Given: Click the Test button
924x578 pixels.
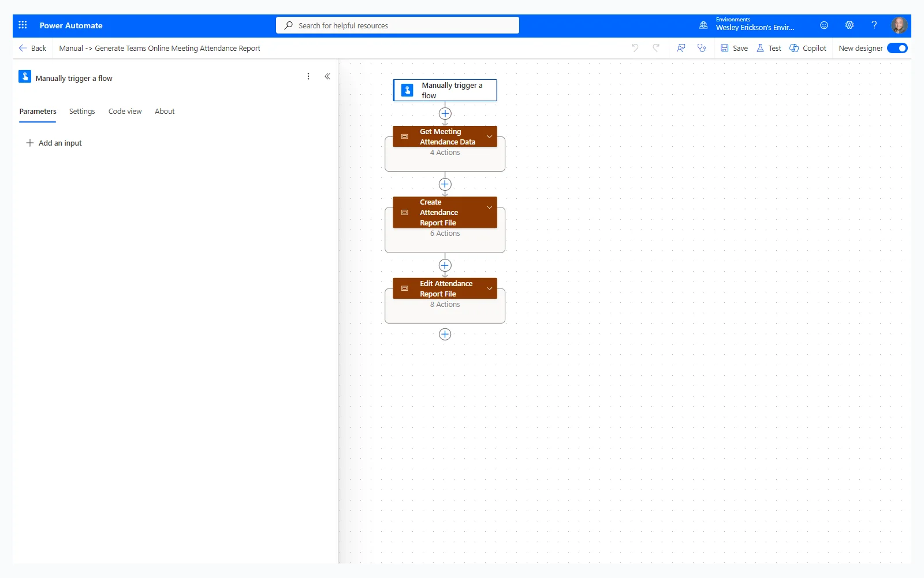Looking at the screenshot, I should click(769, 48).
